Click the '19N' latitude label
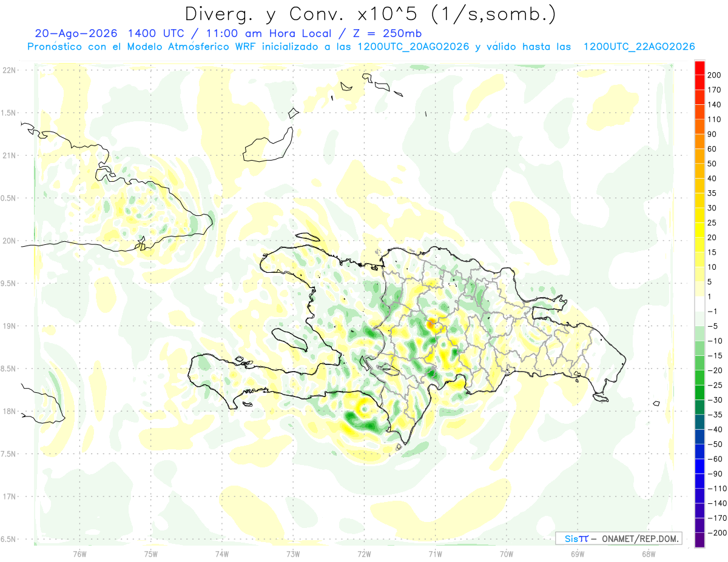728x562 pixels. pyautogui.click(x=8, y=326)
